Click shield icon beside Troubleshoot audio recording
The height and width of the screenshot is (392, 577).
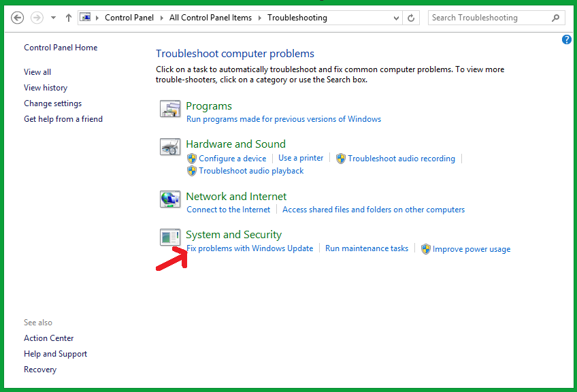coord(341,159)
